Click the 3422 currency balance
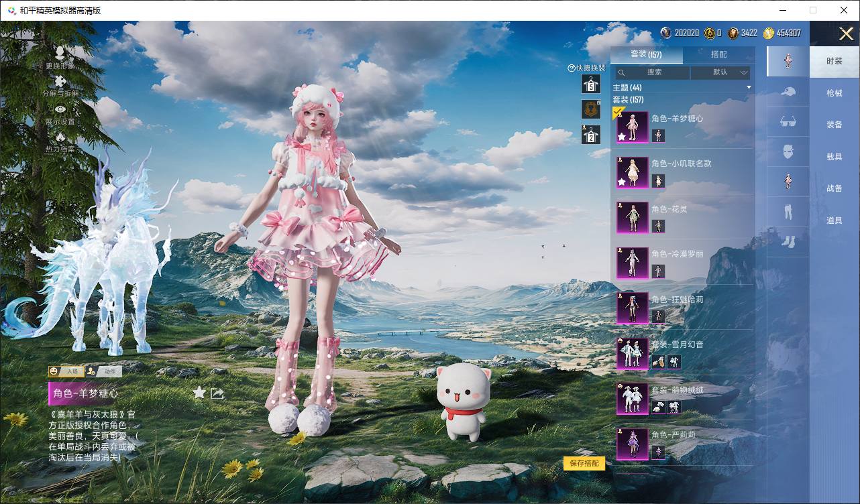The width and height of the screenshot is (860, 504). [743, 33]
